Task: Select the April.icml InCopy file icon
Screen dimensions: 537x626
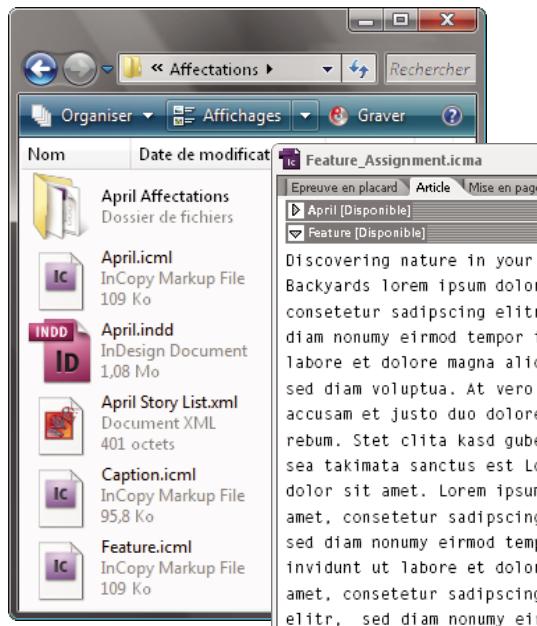Action: [x=61, y=281]
